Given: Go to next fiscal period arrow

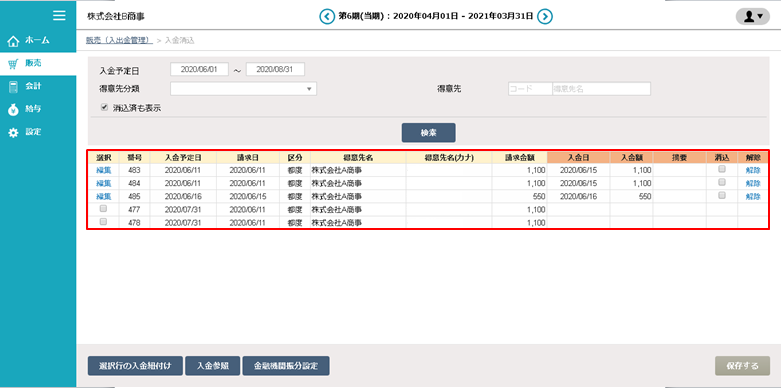Looking at the screenshot, I should point(545,16).
